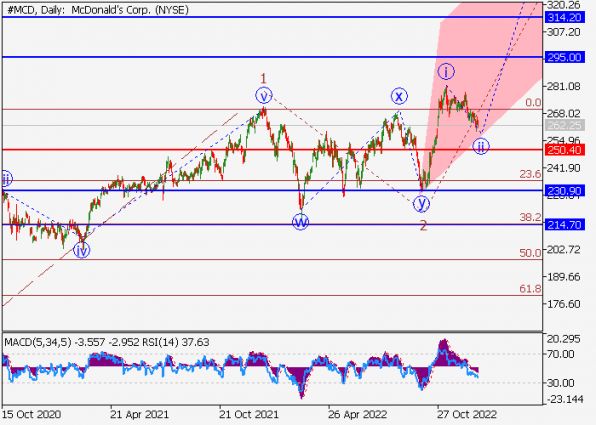Select the circled x wave label

[x=399, y=96]
